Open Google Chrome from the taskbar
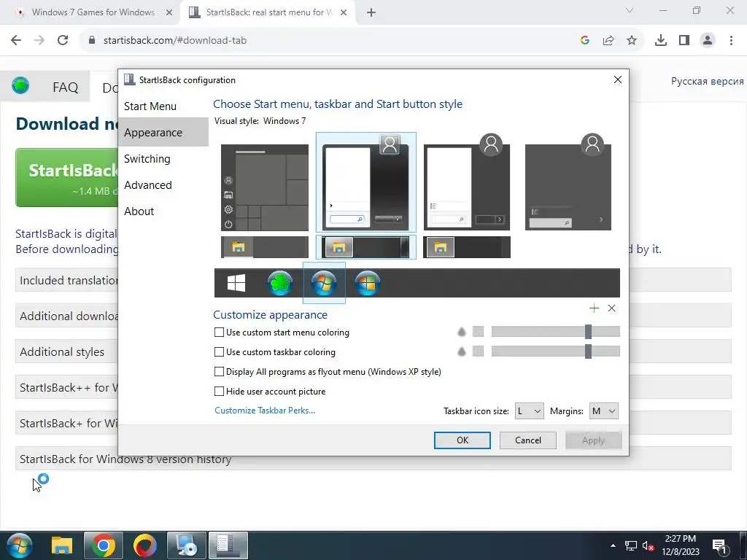 (x=104, y=545)
